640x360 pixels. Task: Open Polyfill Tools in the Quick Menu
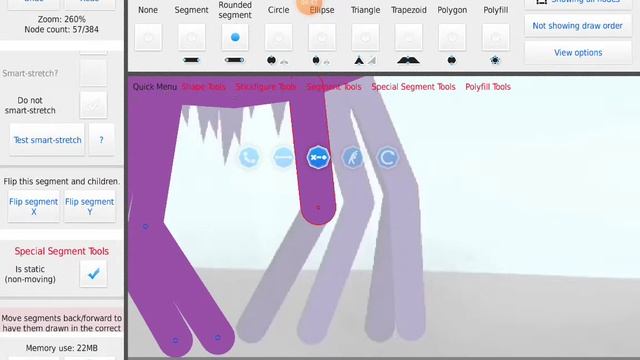point(488,87)
